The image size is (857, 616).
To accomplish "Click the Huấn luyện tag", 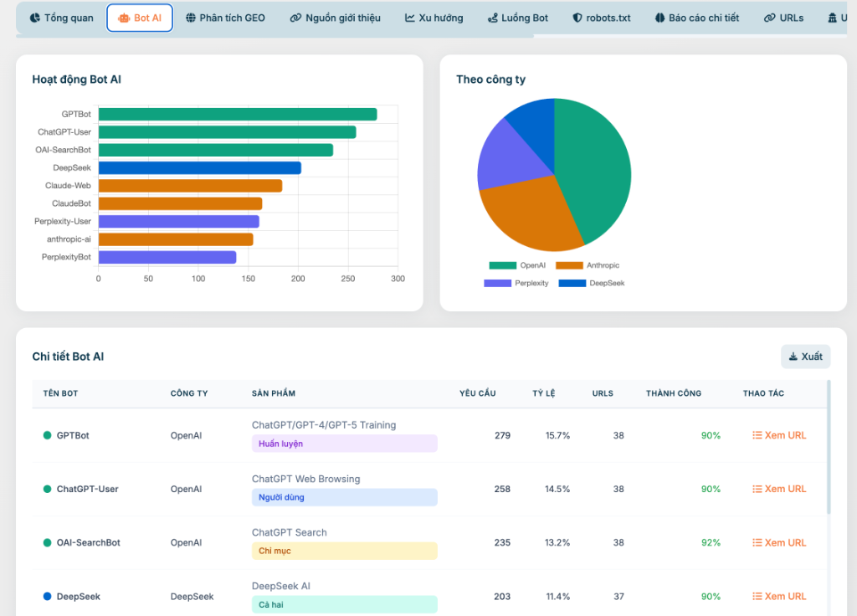I will 344,444.
